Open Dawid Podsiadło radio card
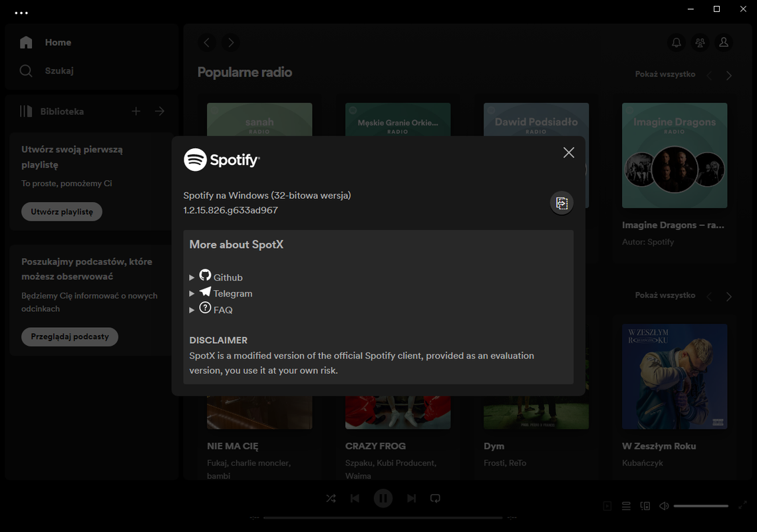 point(536,119)
